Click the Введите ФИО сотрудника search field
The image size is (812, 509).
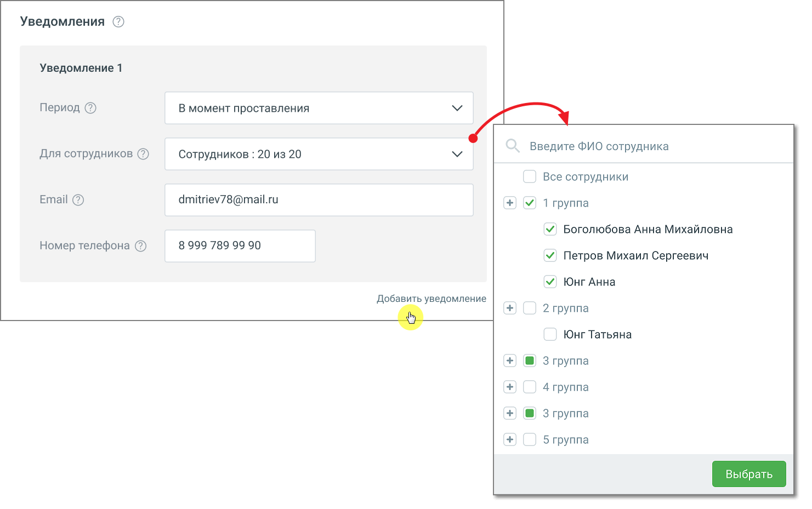tap(644, 146)
